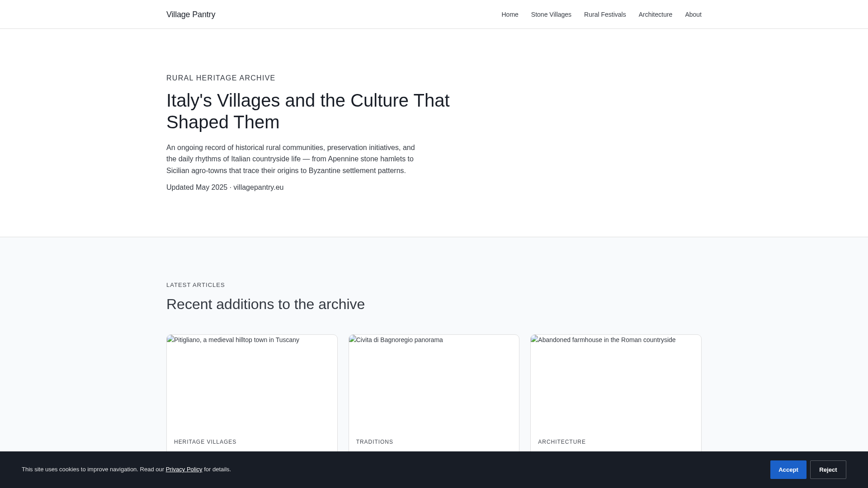Select the TRADITIONS card label

[x=375, y=442]
